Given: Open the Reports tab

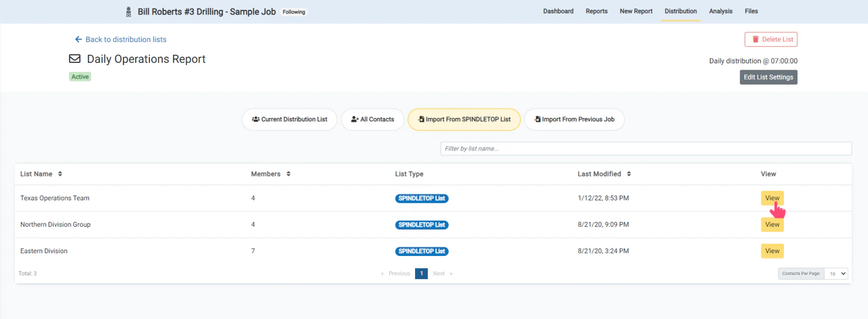Looking at the screenshot, I should pos(597,12).
